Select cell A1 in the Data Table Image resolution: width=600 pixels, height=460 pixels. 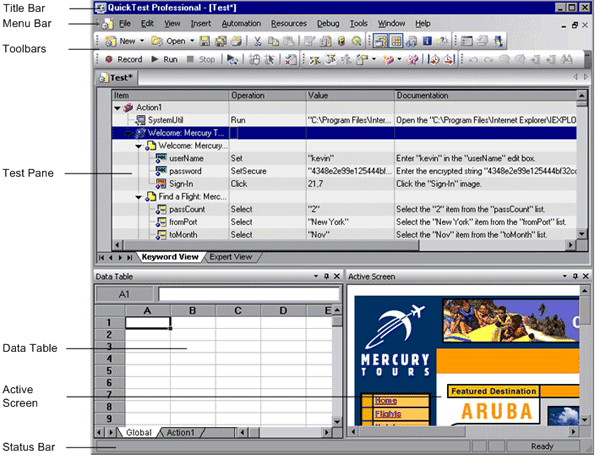(148, 323)
